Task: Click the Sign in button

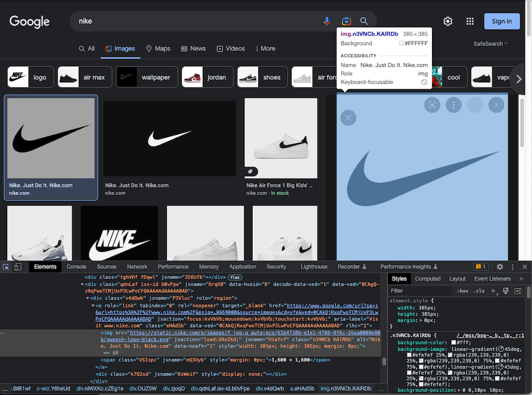Action: tap(502, 21)
